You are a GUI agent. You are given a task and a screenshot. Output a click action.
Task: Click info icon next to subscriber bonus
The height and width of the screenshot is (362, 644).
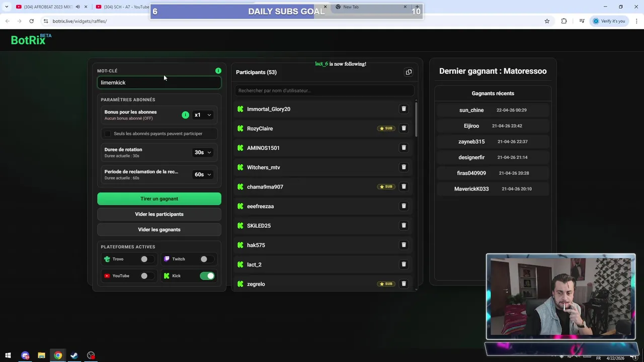click(185, 115)
